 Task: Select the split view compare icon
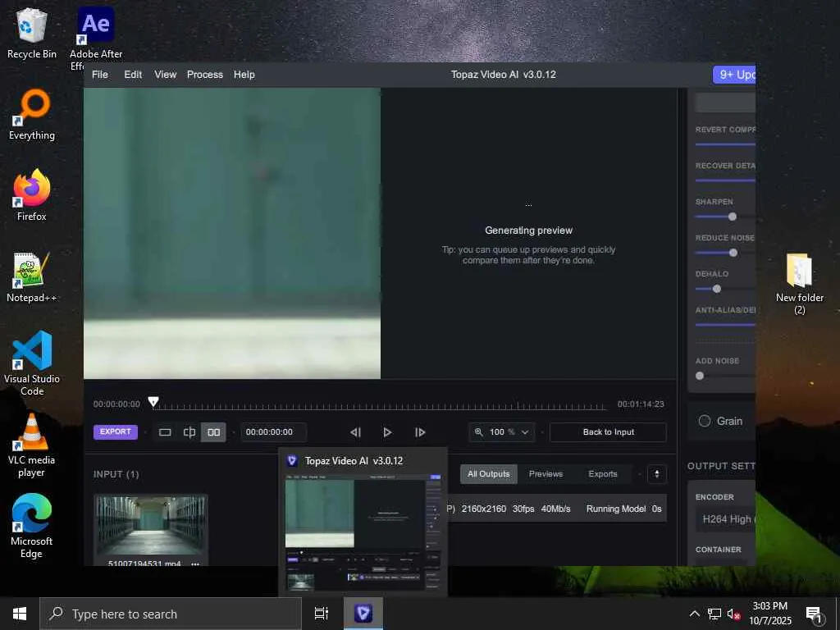point(189,432)
